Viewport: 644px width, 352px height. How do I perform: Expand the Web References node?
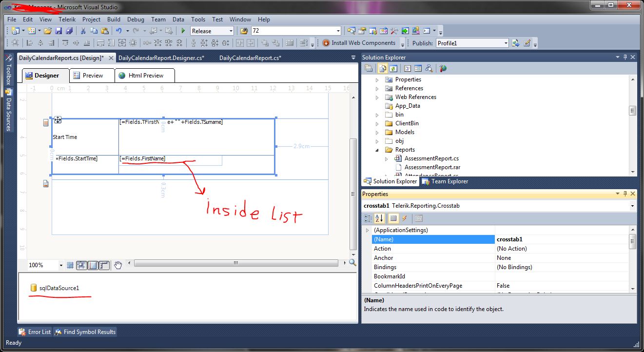point(377,97)
